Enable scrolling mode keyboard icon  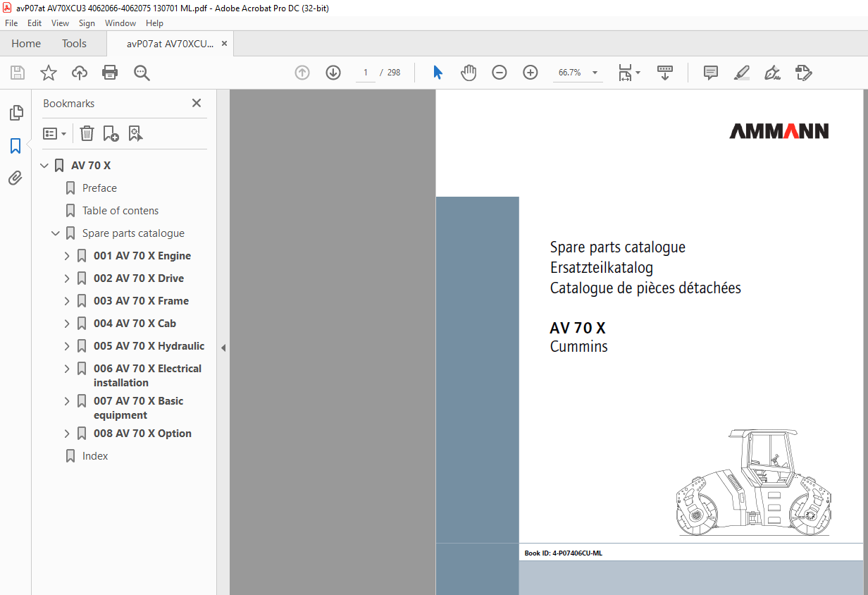[665, 73]
